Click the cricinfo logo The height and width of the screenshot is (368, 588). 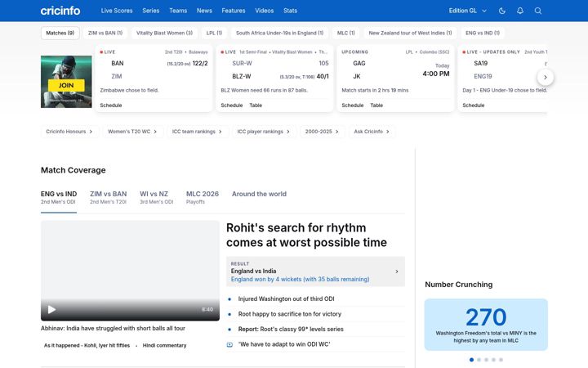tap(60, 11)
